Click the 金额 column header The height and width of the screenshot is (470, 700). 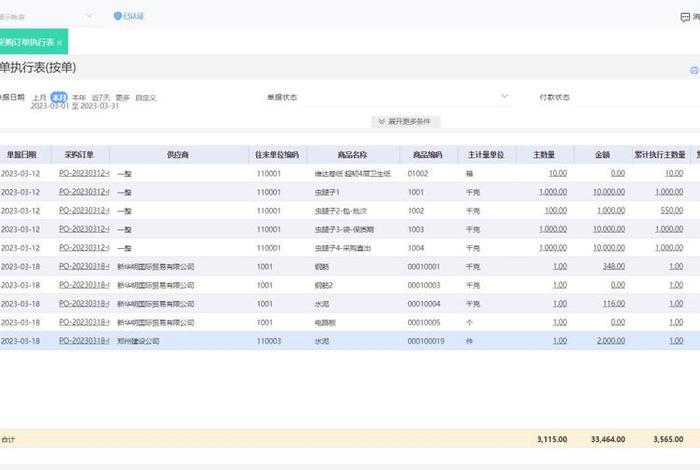coord(603,155)
